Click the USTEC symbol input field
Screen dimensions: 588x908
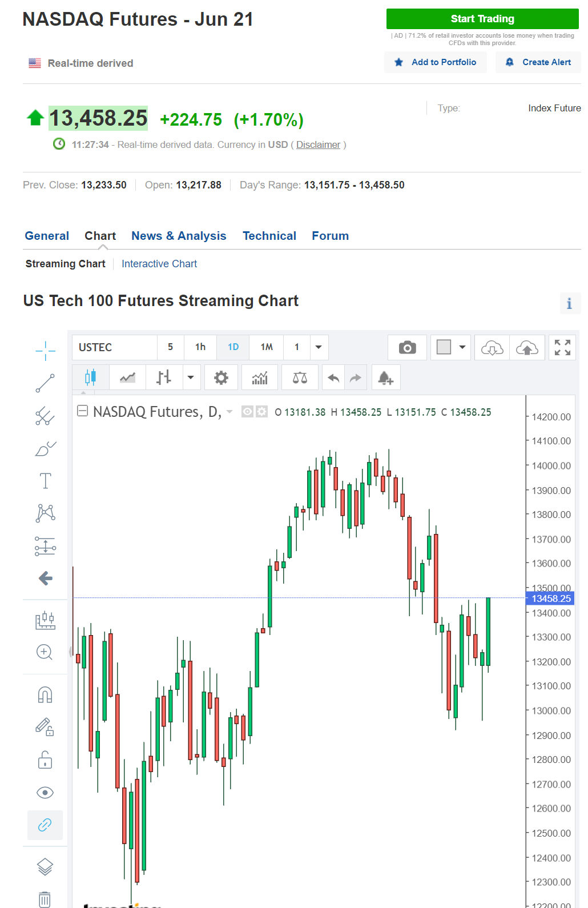[x=115, y=347]
